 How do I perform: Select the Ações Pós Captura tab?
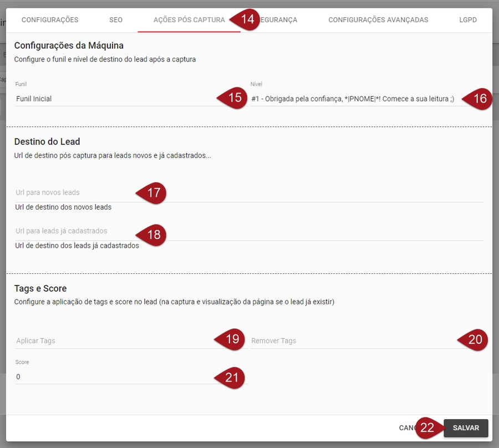[189, 20]
